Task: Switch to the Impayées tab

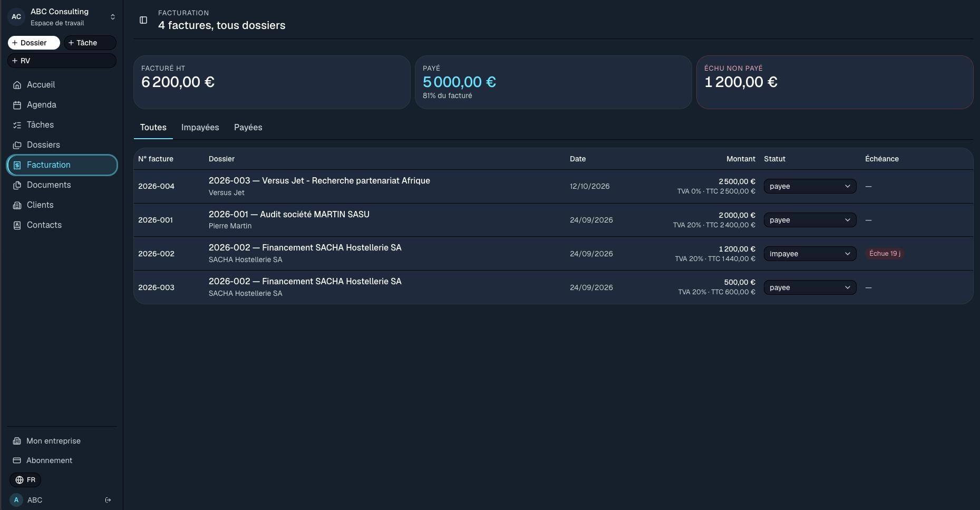Action: pyautogui.click(x=200, y=128)
